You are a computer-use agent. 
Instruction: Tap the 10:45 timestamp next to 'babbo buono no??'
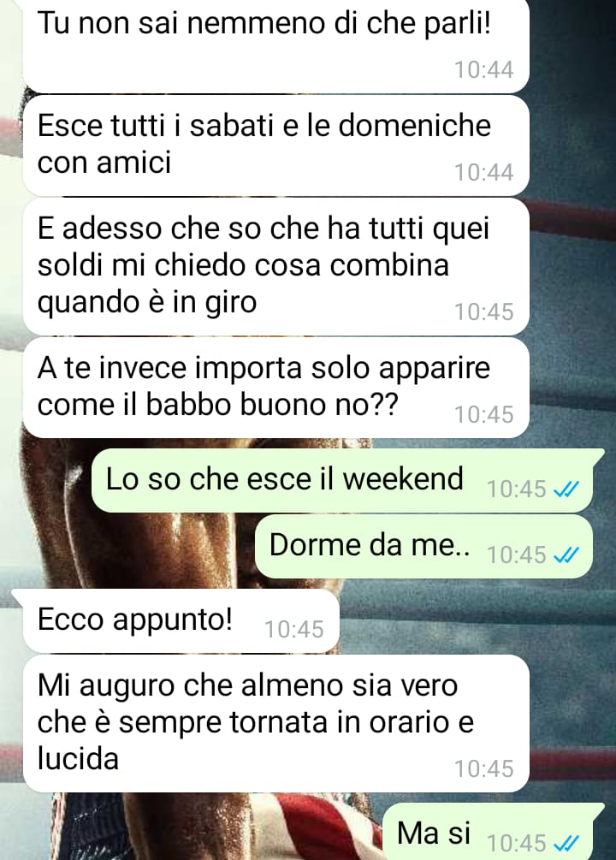tap(483, 415)
